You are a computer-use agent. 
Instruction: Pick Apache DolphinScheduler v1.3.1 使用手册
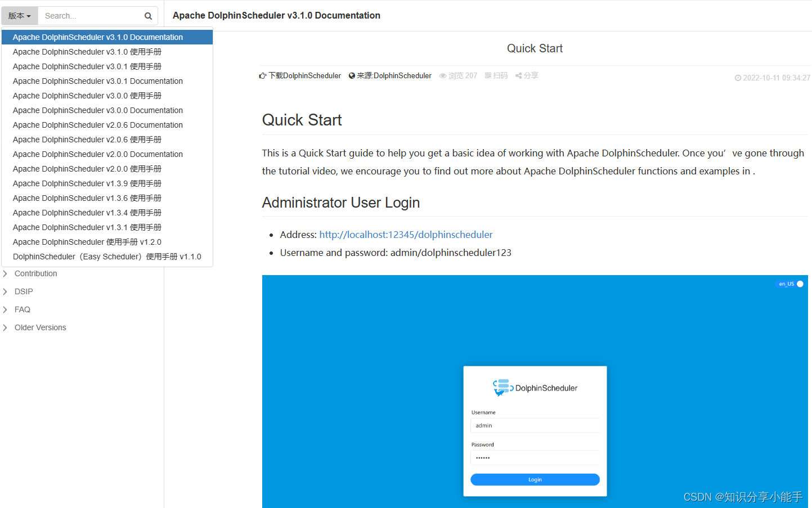pos(107,227)
